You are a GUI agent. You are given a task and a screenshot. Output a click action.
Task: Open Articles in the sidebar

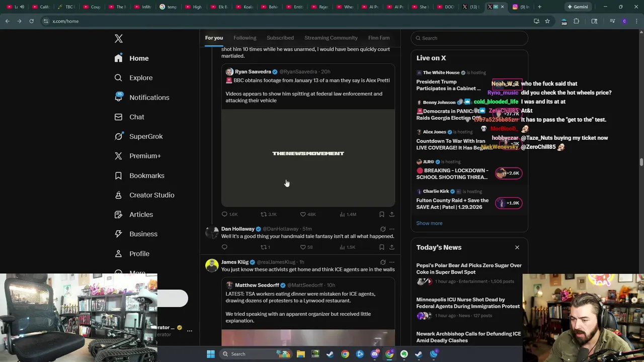[133, 215]
